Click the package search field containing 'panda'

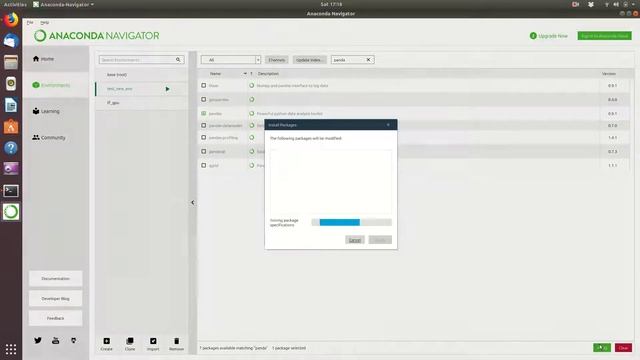[352, 60]
